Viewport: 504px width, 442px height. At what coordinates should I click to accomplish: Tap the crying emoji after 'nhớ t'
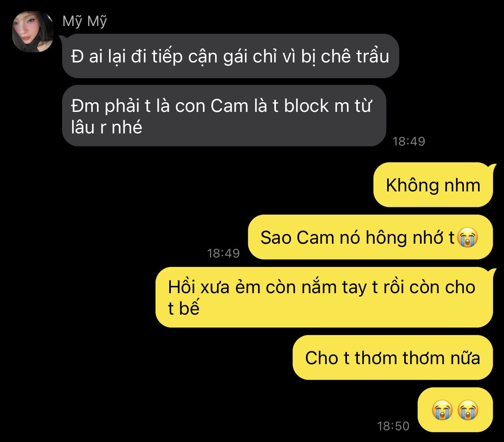coord(467,238)
